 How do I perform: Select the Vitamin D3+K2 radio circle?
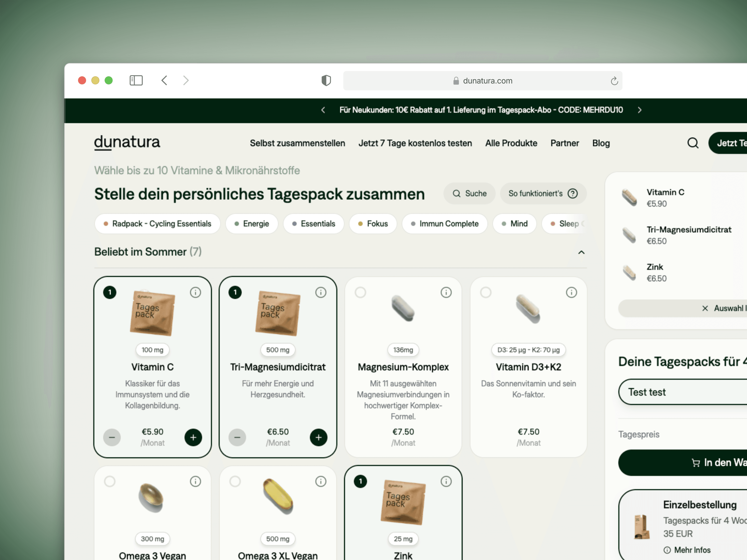(x=486, y=292)
